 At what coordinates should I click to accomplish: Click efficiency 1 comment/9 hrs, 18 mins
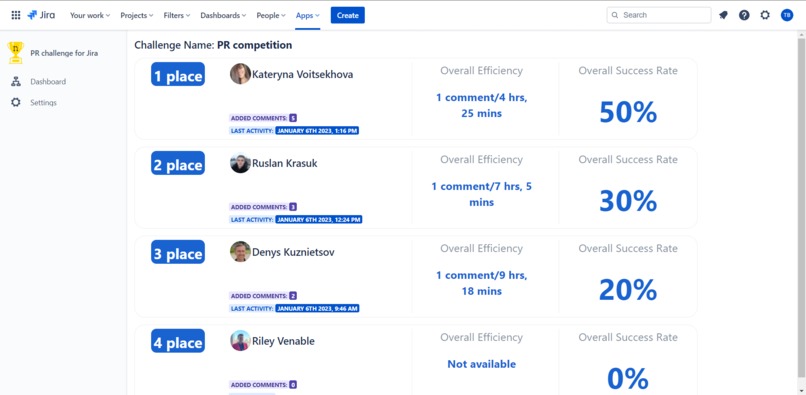[x=481, y=283]
